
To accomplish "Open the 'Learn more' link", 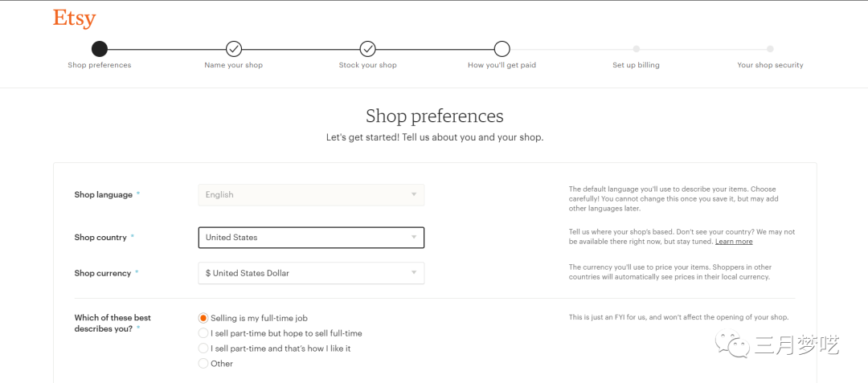I will (734, 242).
